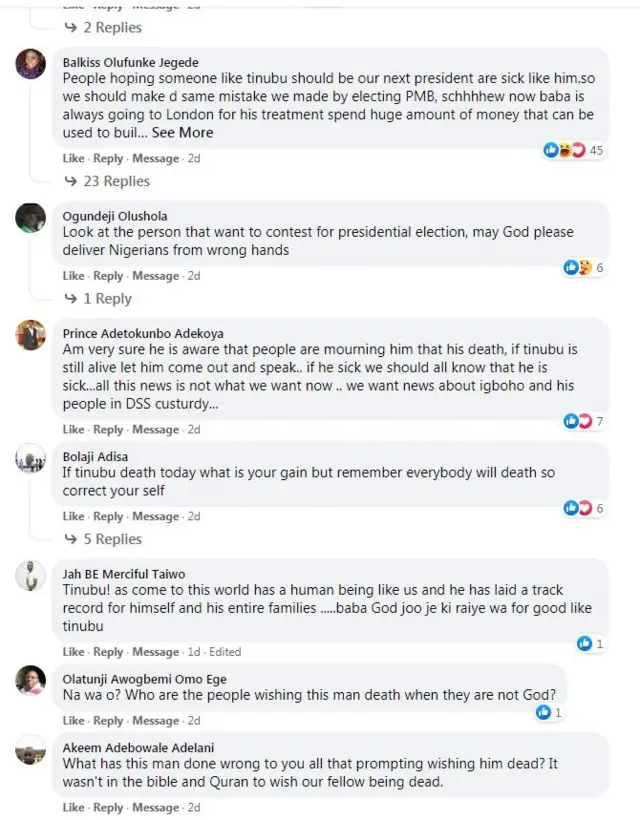This screenshot has height=820, width=640.
Task: View reactions on Balkiss's comment showing 45
Action: (574, 150)
